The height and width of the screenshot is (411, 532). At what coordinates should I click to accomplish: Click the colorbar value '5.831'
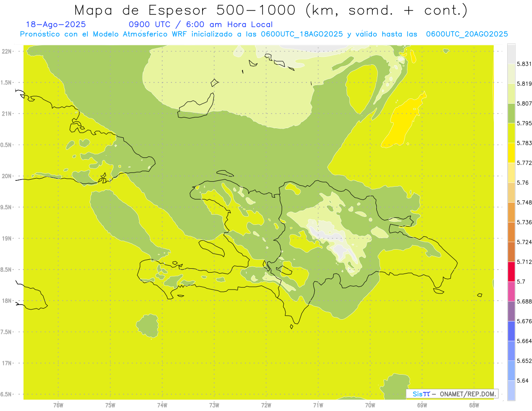click(x=524, y=64)
